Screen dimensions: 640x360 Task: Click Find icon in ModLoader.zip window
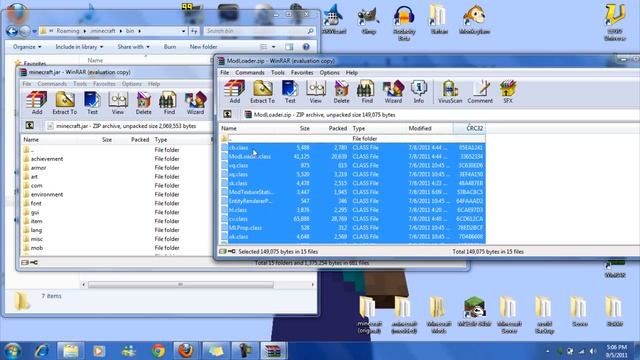(x=367, y=91)
